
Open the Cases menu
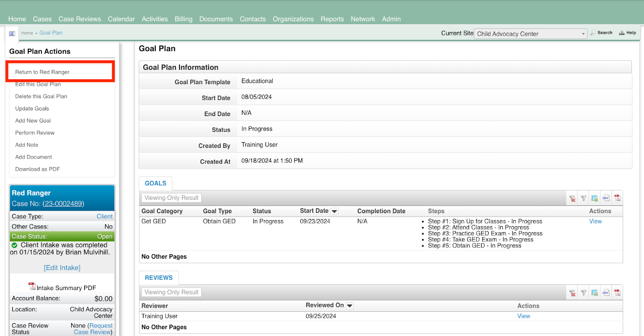[x=42, y=19]
